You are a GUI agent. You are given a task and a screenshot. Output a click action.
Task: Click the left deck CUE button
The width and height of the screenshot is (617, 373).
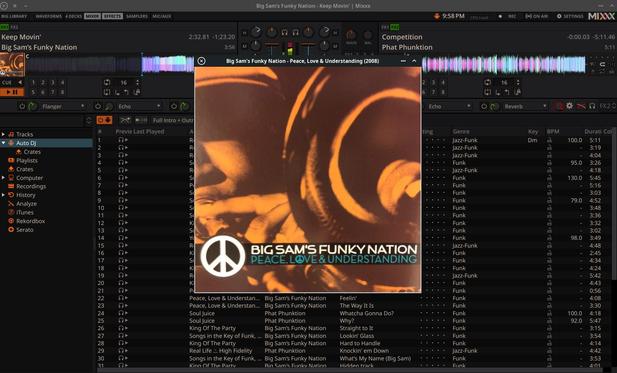tap(7, 82)
